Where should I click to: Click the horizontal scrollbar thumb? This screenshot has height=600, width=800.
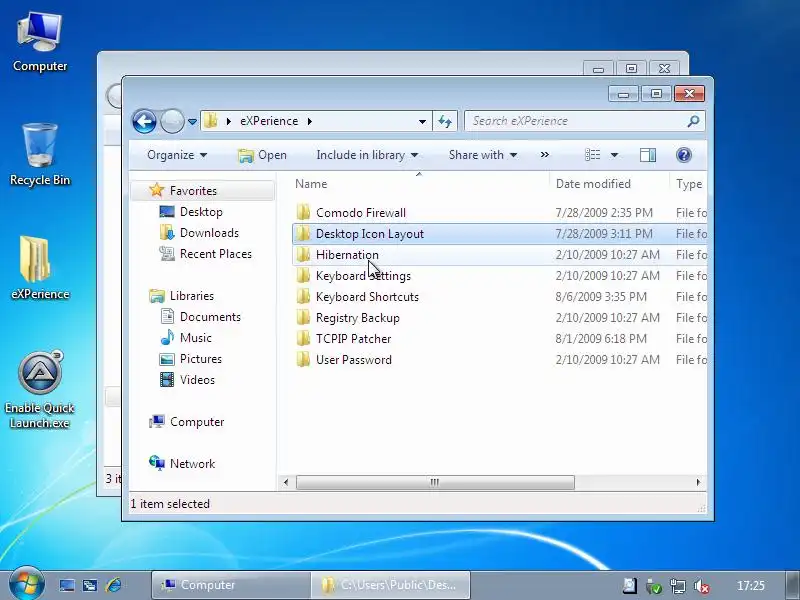435,482
